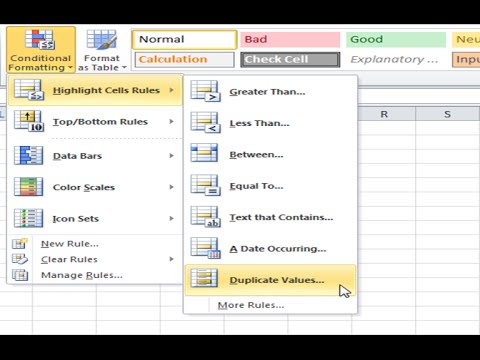This screenshot has width=480, height=360.
Task: Click the Icon Sets icon
Action: coord(28,218)
